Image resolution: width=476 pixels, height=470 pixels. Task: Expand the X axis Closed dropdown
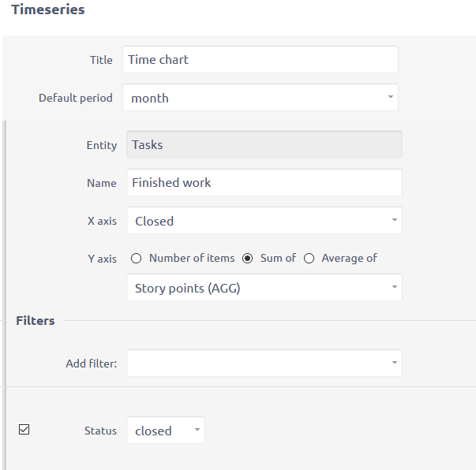(x=264, y=221)
